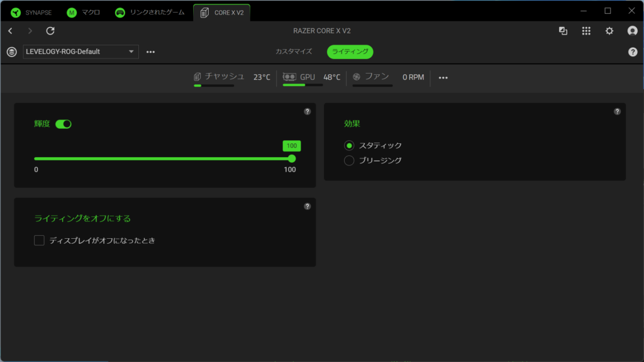
Task: Click the top-right help question mark
Action: (x=633, y=52)
